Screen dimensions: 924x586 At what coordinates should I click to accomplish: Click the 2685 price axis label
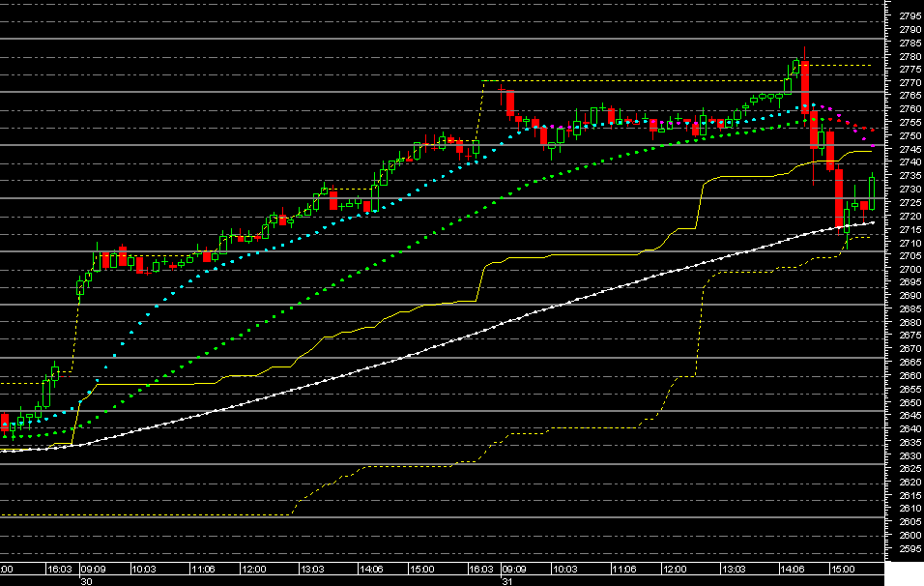point(910,308)
